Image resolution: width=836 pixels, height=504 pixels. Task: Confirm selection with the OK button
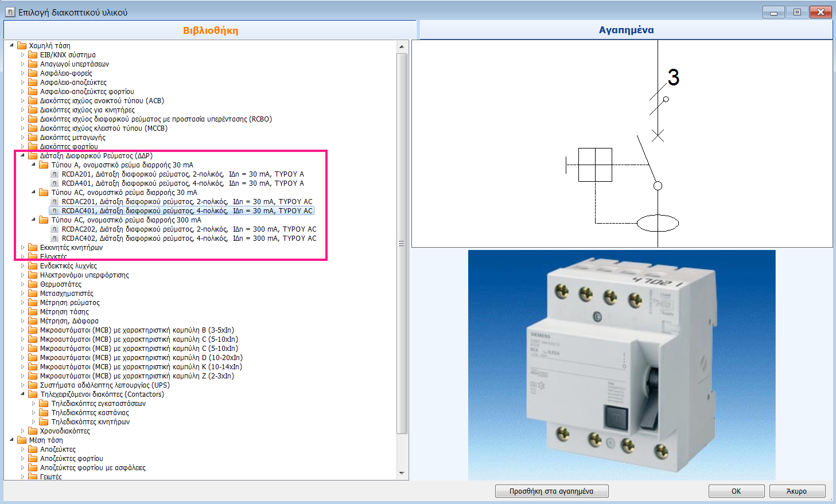point(736,491)
